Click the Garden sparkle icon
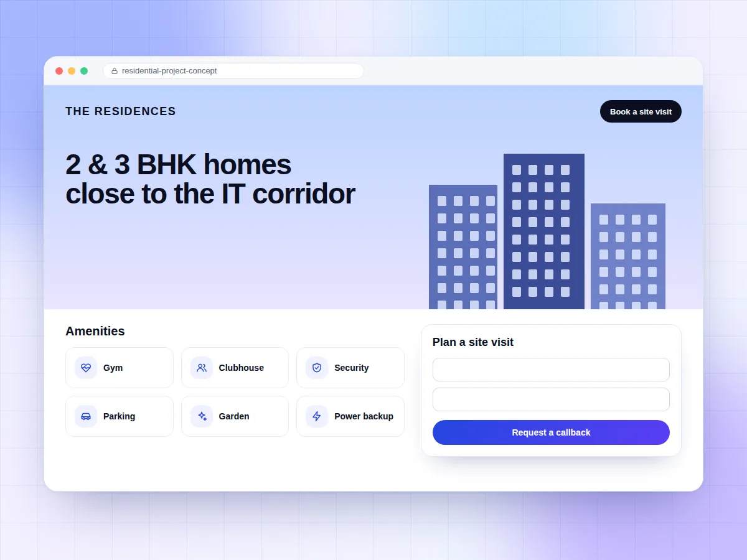 [202, 416]
